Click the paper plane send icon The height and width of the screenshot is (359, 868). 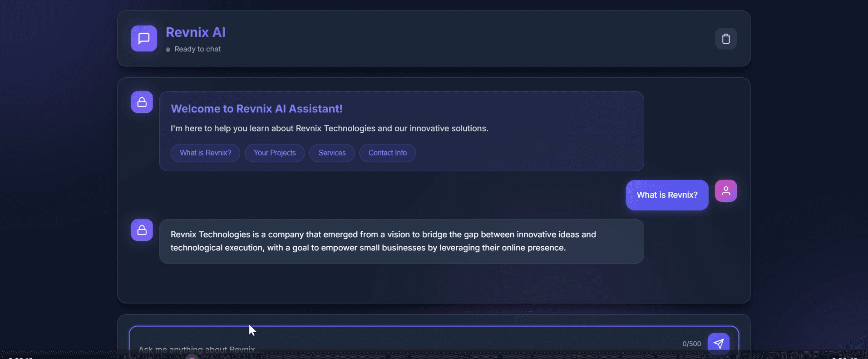(719, 344)
